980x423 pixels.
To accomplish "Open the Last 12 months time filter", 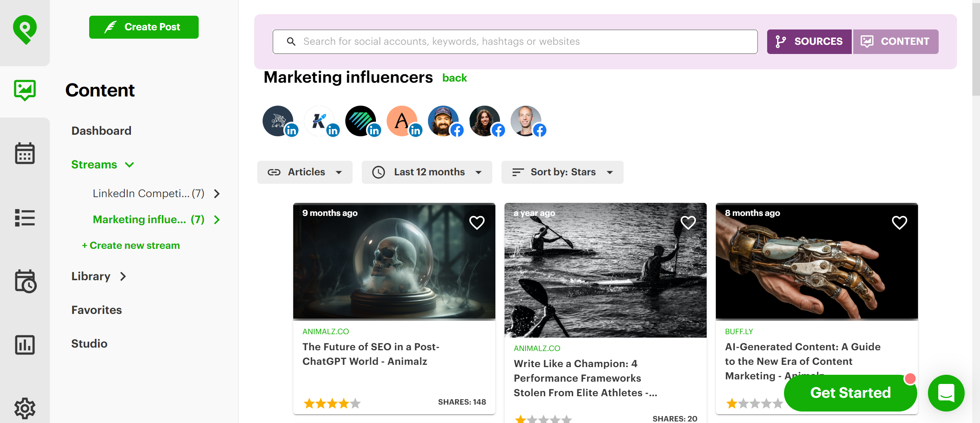I will coord(427,172).
